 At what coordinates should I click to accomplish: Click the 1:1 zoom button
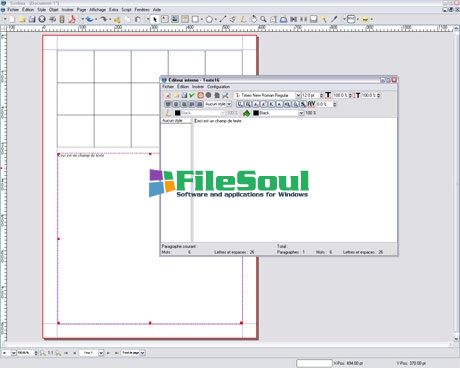pyautogui.click(x=50, y=352)
